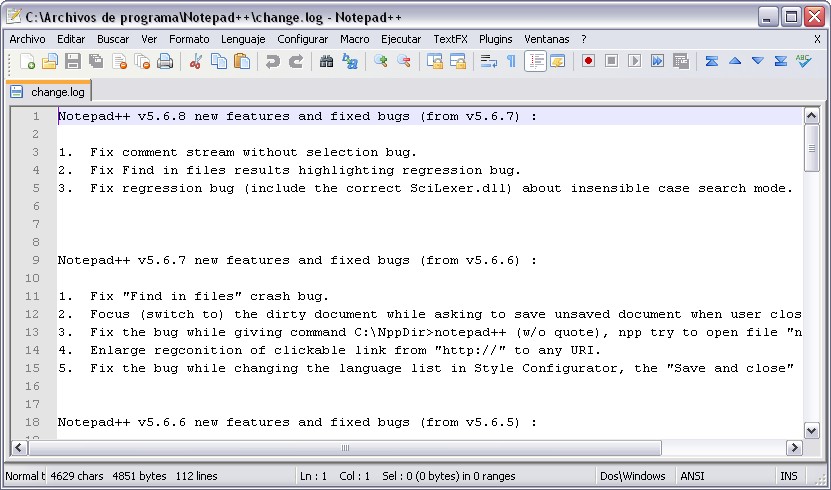The width and height of the screenshot is (831, 490).
Task: Click the Undo arrow icon
Action: (272, 61)
